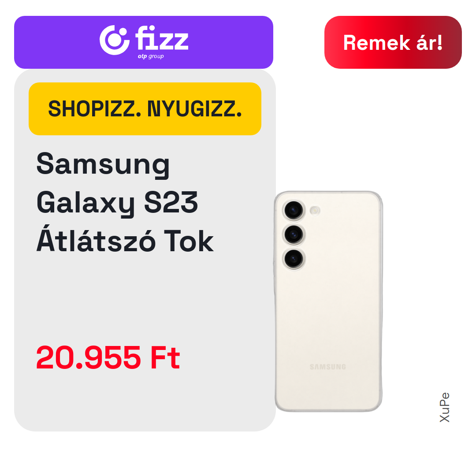Click the yellow SHOPIZZ. NYUGIZZ. banner
476x476 pixels.
(145, 109)
